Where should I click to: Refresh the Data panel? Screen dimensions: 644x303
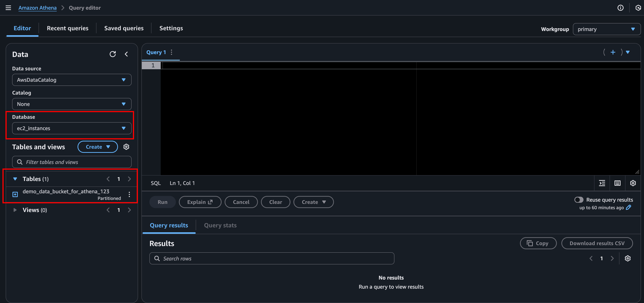(x=113, y=54)
